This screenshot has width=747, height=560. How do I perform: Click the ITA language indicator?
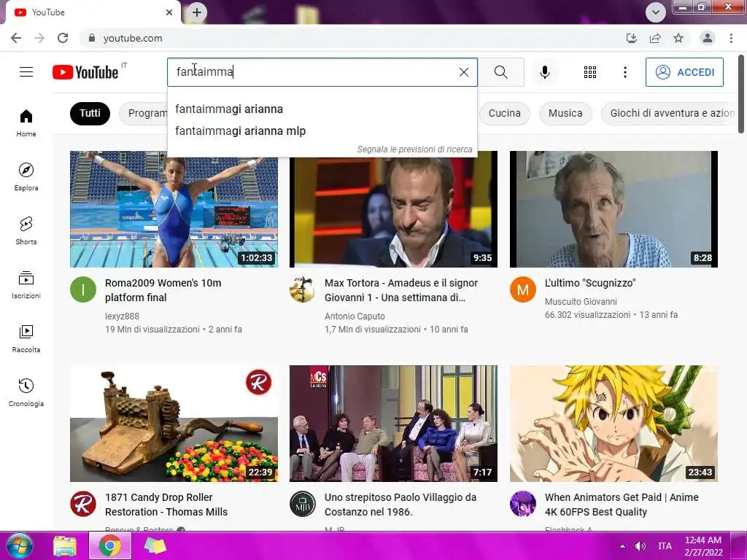click(x=665, y=546)
